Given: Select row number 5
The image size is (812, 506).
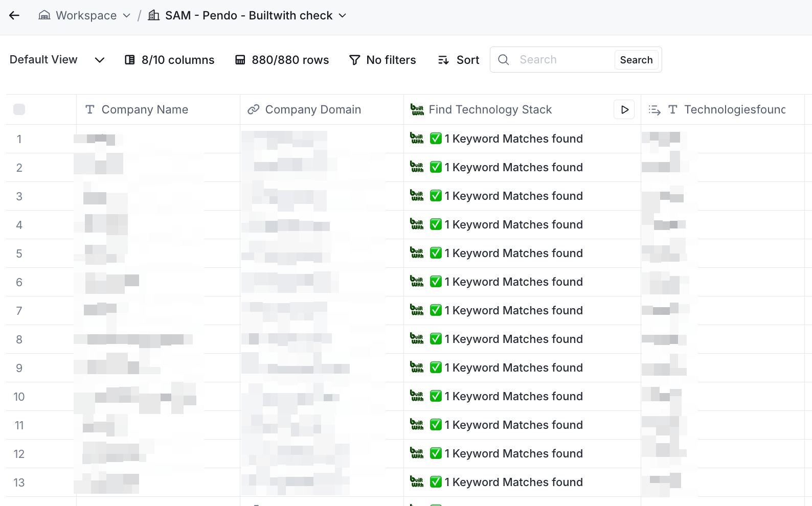Looking at the screenshot, I should pos(19,254).
